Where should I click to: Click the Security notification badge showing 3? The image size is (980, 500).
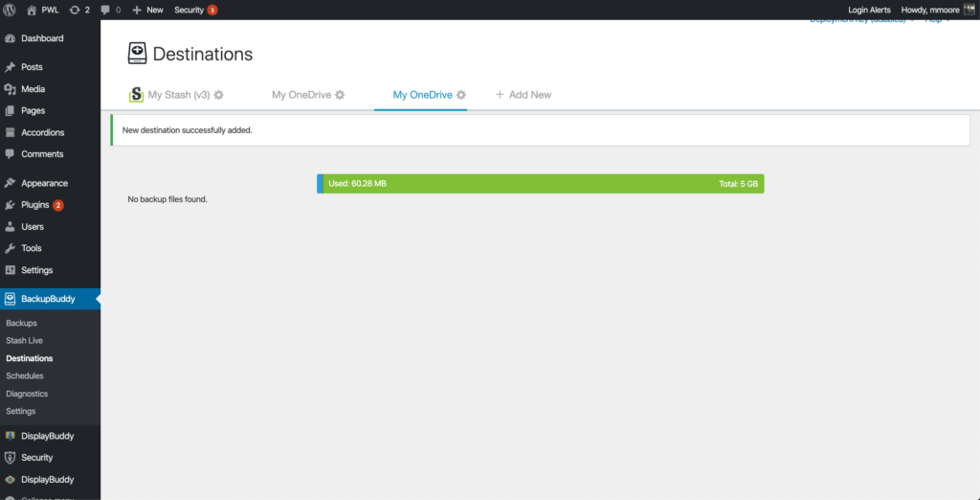(x=212, y=10)
